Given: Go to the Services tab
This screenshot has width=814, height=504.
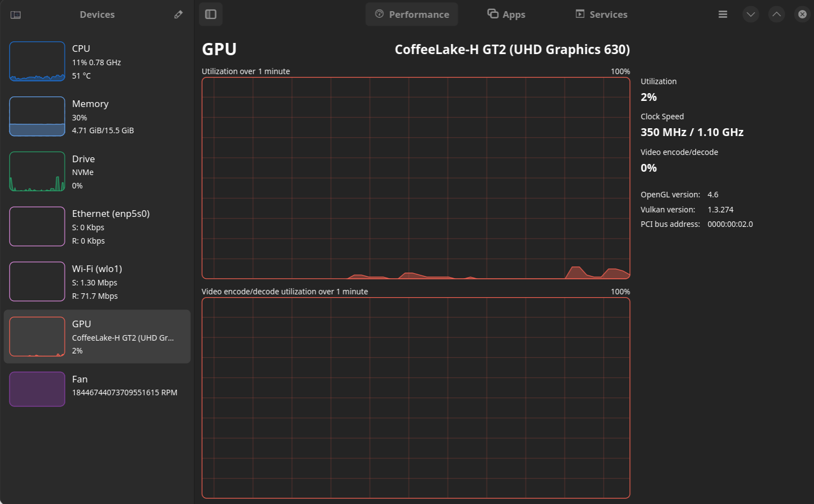Looking at the screenshot, I should (601, 14).
